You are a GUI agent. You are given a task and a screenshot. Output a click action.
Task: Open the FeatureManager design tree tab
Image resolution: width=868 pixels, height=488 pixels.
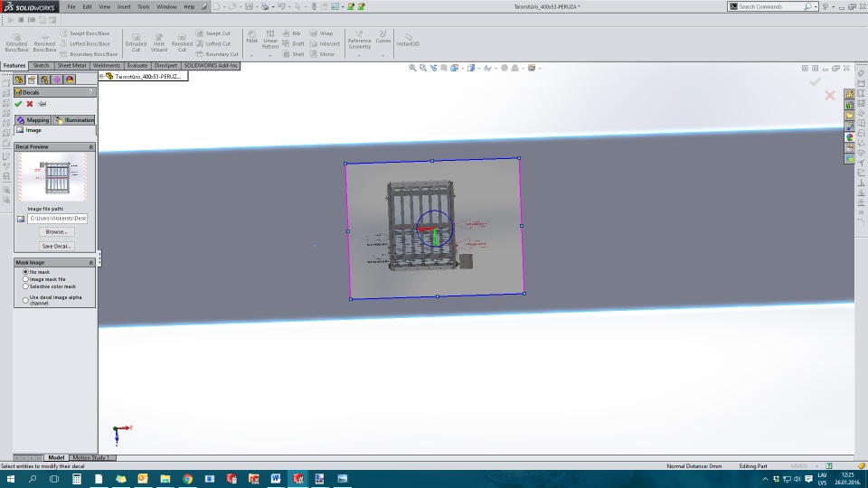pos(19,80)
